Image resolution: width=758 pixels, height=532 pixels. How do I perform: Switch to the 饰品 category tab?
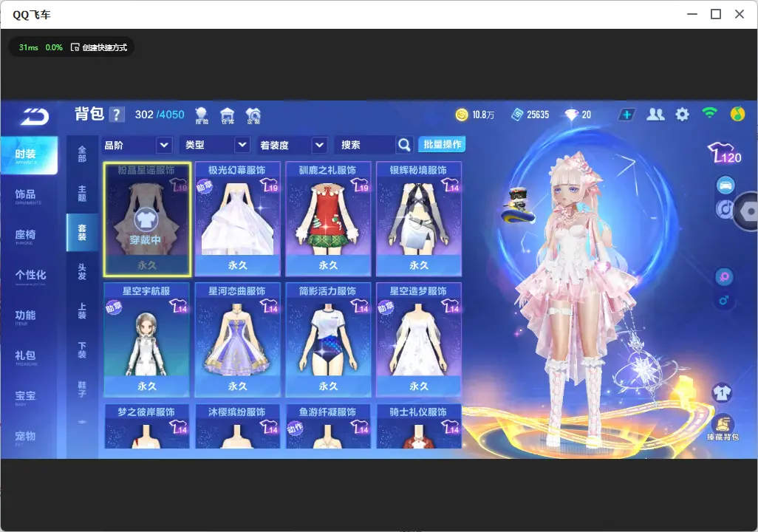coord(29,195)
